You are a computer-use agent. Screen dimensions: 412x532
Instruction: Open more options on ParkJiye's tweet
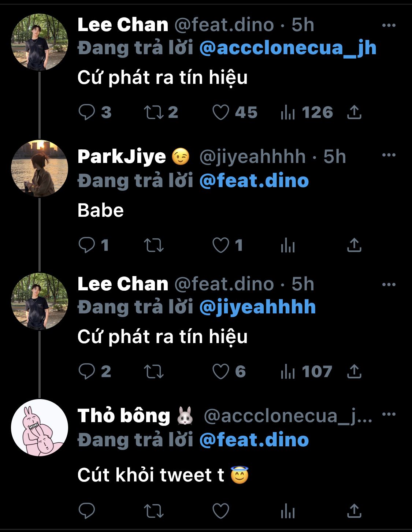coord(389,155)
